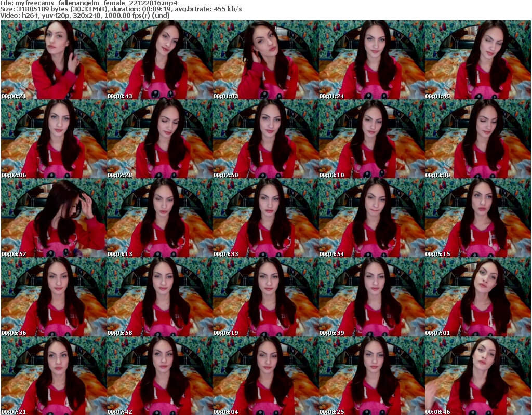Open the frame stamped 00:06:19
532x415 pixels.
(x=265, y=297)
